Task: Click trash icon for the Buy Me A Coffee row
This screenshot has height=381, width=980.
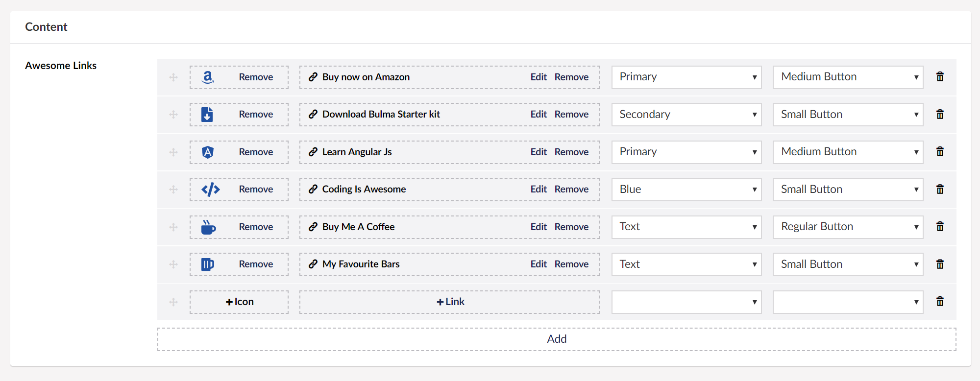Action: (x=940, y=226)
